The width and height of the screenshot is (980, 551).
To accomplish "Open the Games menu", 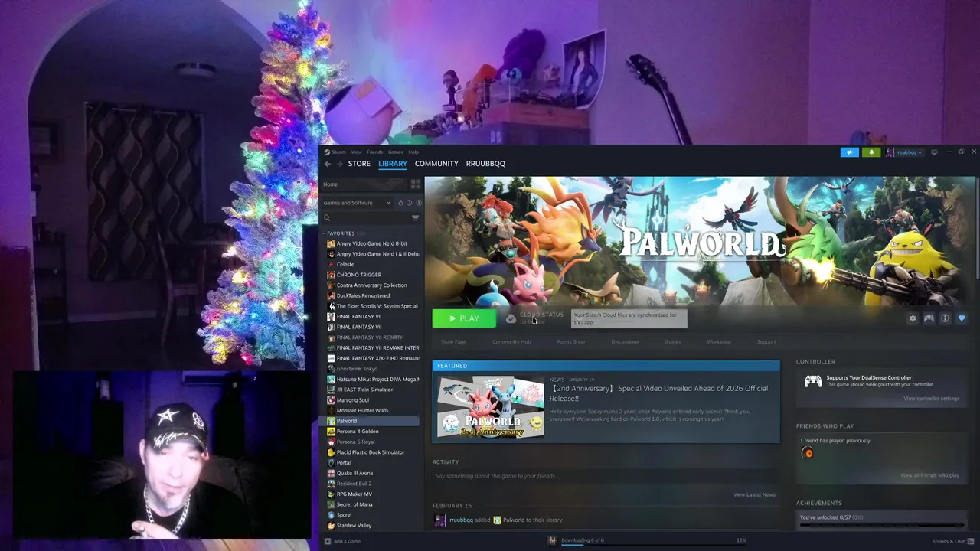I will [x=395, y=152].
